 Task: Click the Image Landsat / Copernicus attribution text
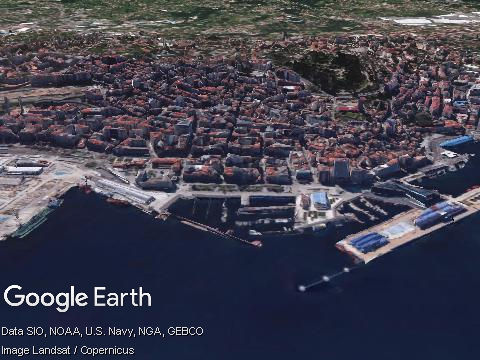68,350
